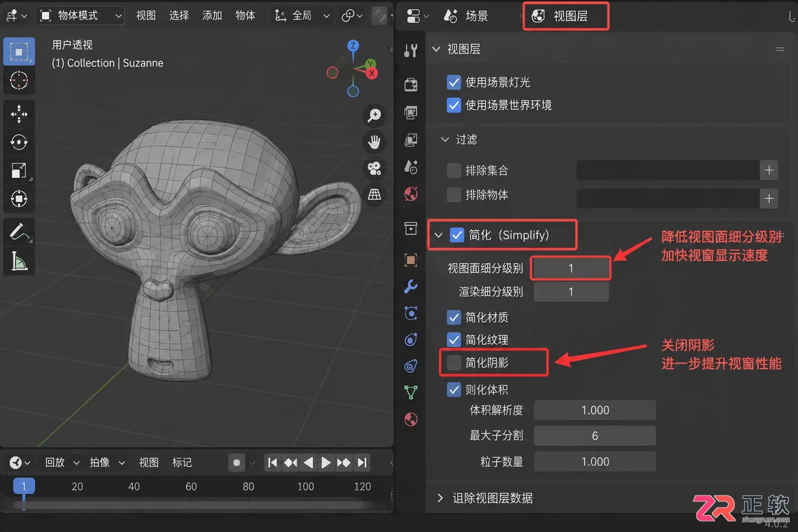Image resolution: width=798 pixels, height=532 pixels.
Task: Collapse the 简化 (Simplify) panel arrow
Action: click(438, 236)
